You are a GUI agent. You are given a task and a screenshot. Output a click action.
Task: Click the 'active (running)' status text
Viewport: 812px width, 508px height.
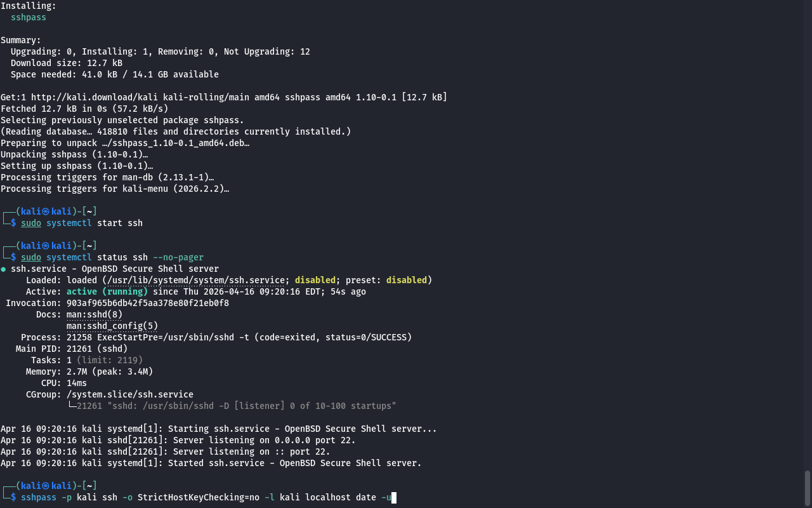click(107, 291)
